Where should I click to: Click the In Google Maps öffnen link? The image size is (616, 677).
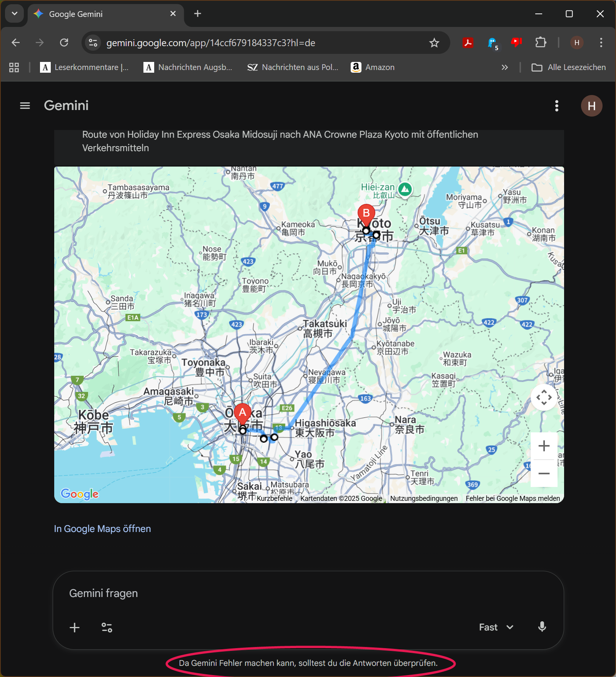[x=102, y=529]
